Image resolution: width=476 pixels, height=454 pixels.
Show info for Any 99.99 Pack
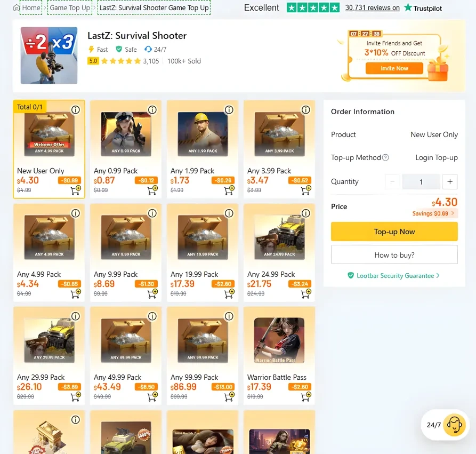229,316
